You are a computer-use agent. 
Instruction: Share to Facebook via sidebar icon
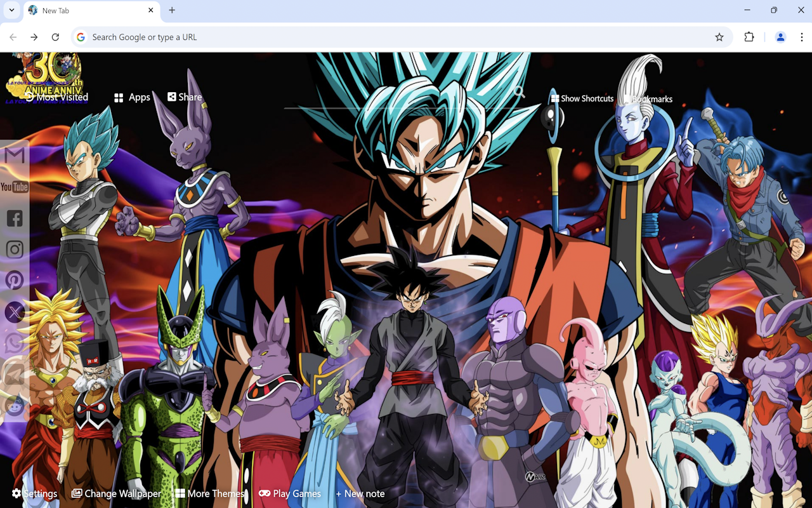coord(14,218)
